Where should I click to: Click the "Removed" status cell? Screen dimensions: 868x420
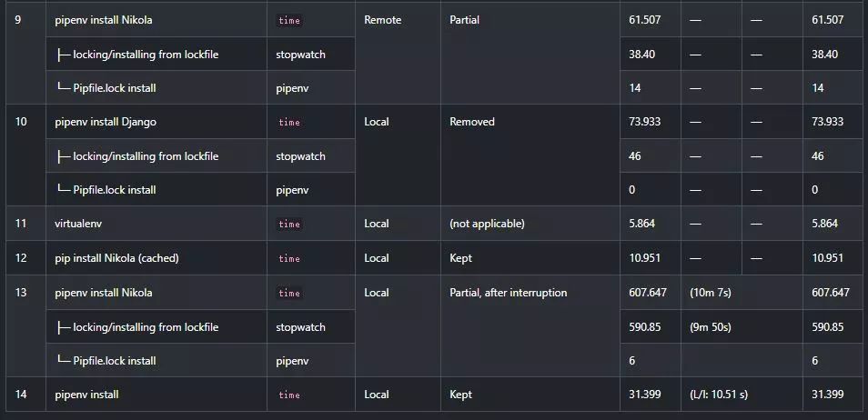coord(472,122)
